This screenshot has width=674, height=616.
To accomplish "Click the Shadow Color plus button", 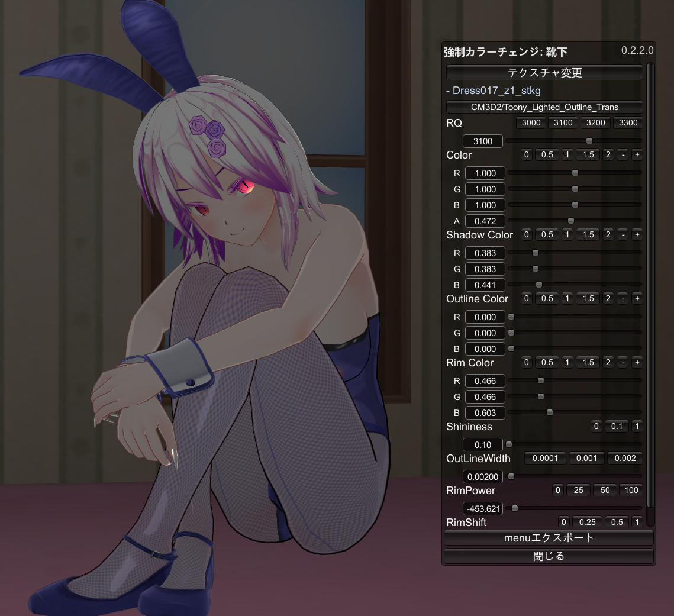I will pos(637,234).
